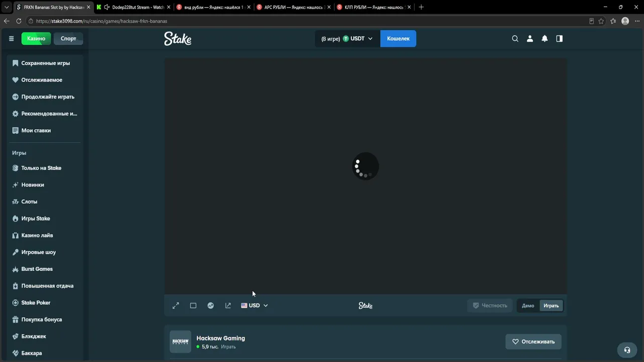Screen dimensions: 644x362
Task: Add page to browser favorites star
Action: [601, 21]
